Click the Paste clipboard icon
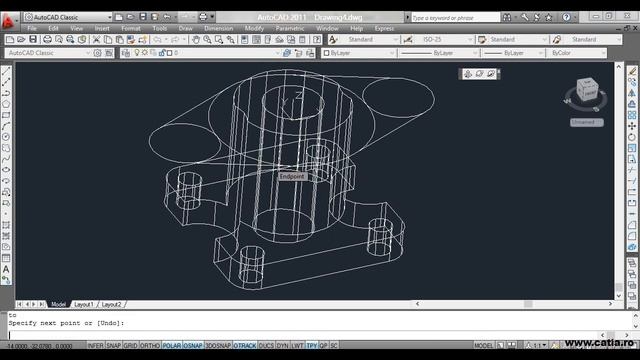The width and height of the screenshot is (640, 360). coord(119,40)
